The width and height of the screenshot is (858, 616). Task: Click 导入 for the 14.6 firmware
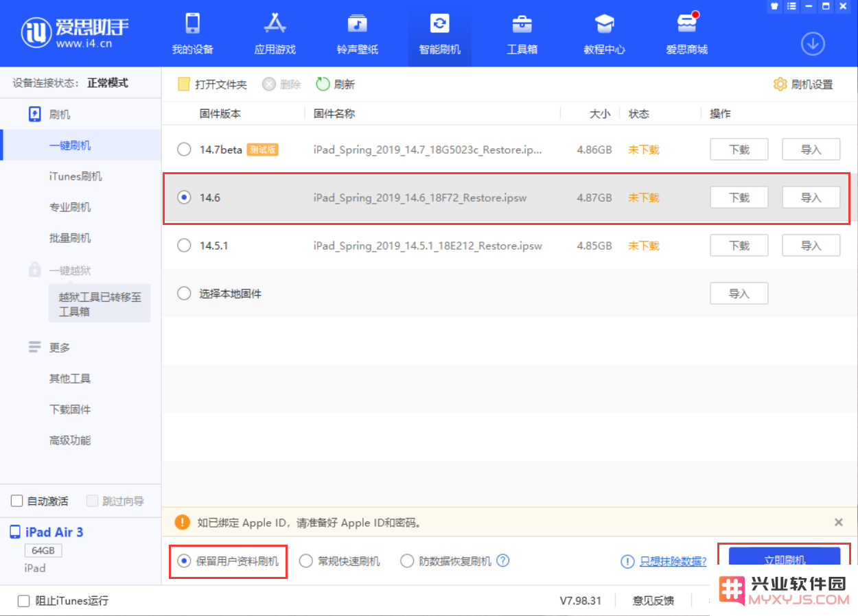811,198
